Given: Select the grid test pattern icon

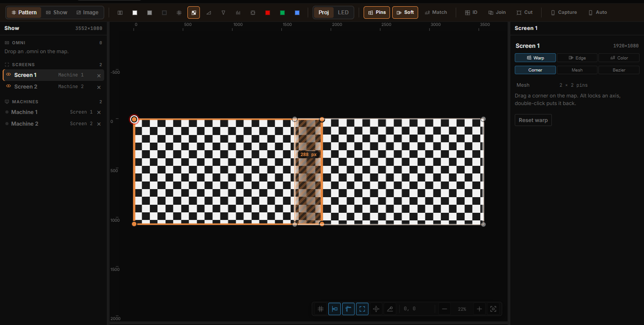Looking at the screenshot, I should coord(179,13).
